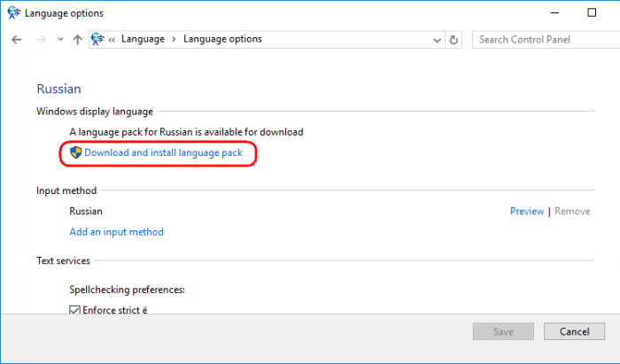Cancel the language options changes
The width and height of the screenshot is (620, 364).
574,331
